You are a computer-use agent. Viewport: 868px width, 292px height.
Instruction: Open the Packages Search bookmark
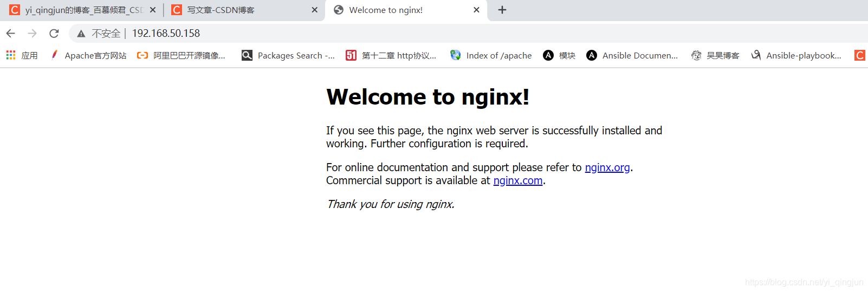coord(288,55)
